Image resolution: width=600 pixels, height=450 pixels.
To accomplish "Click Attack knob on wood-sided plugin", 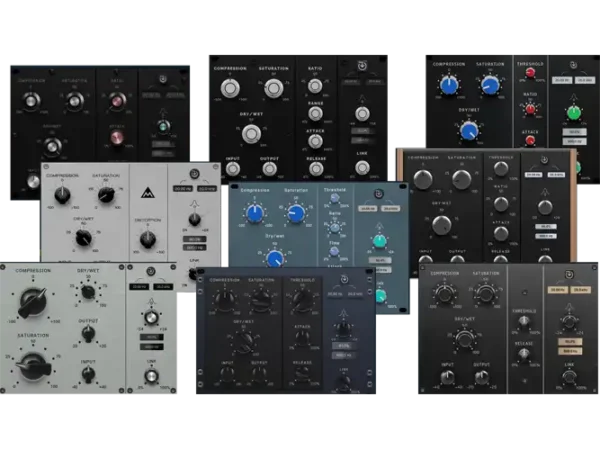I will pos(501,233).
